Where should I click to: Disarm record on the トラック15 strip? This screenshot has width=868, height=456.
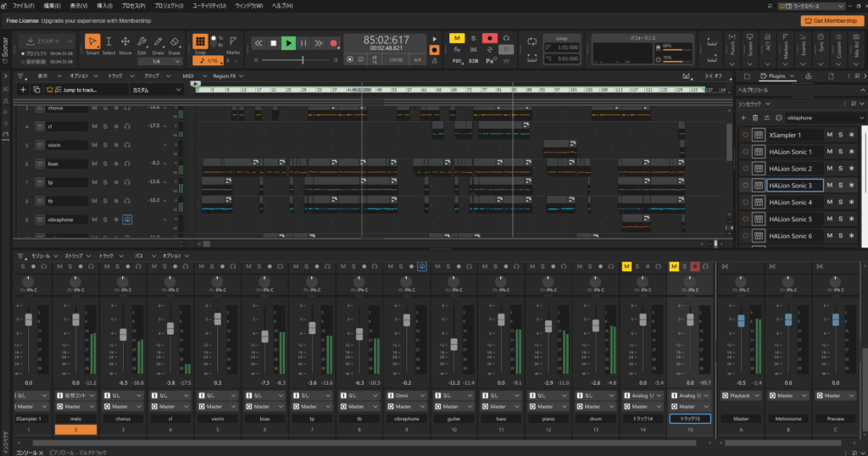(x=695, y=267)
